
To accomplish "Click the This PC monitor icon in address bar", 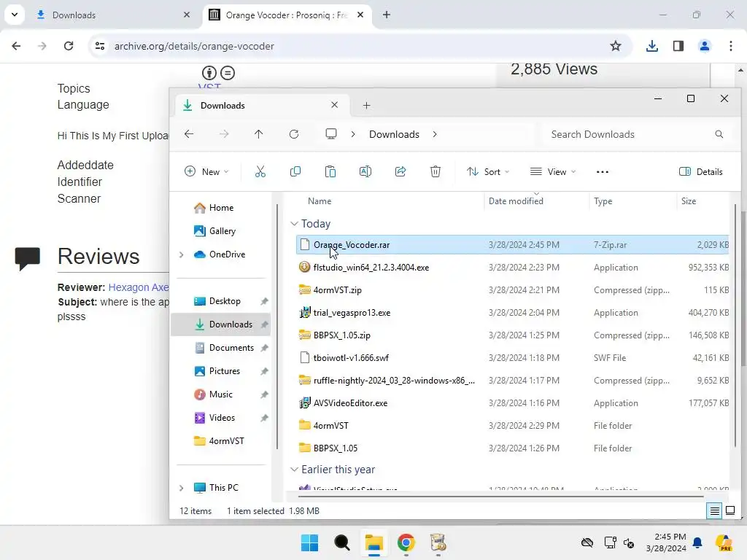I will (331, 134).
